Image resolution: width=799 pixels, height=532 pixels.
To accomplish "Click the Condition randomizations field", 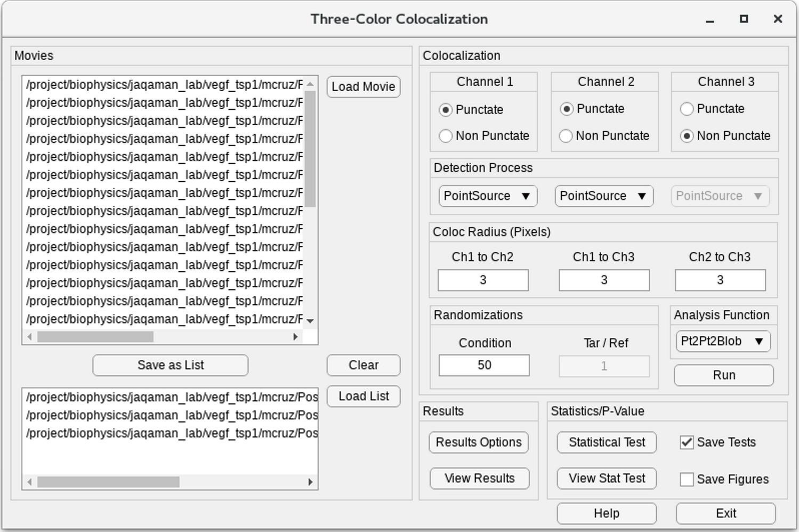I will (x=484, y=366).
